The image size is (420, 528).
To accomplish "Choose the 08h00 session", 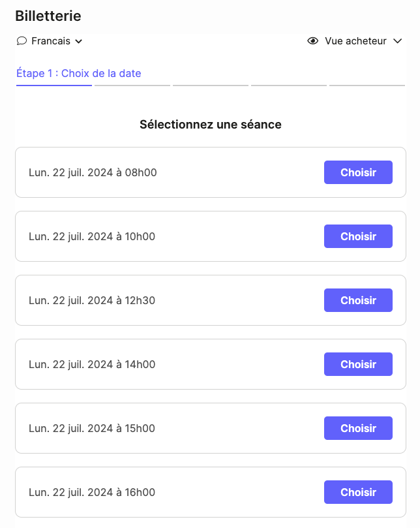I will point(358,172).
